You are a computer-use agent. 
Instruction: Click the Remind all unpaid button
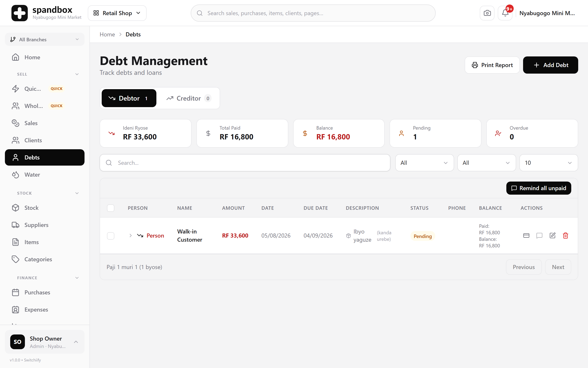coord(539,188)
